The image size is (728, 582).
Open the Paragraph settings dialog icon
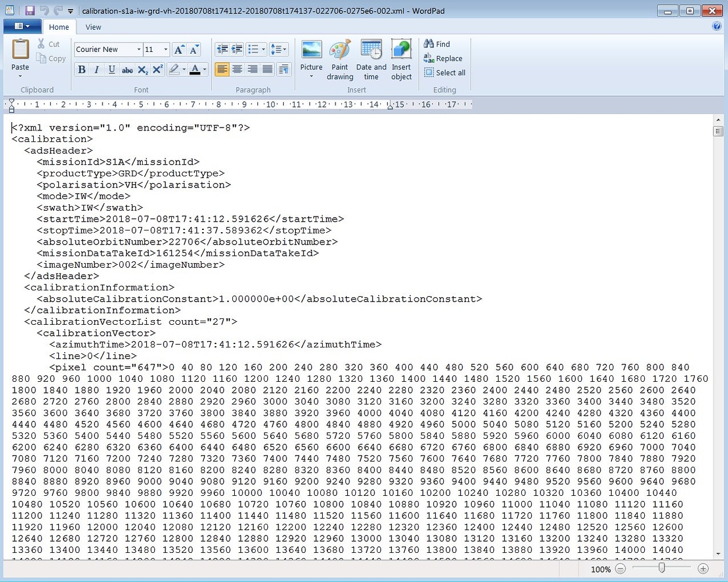pyautogui.click(x=284, y=70)
